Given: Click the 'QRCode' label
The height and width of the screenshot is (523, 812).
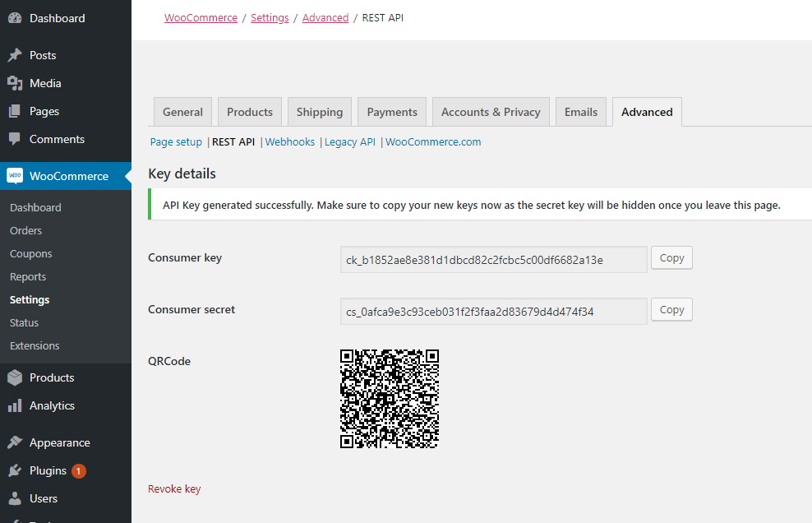Looking at the screenshot, I should coord(169,361).
